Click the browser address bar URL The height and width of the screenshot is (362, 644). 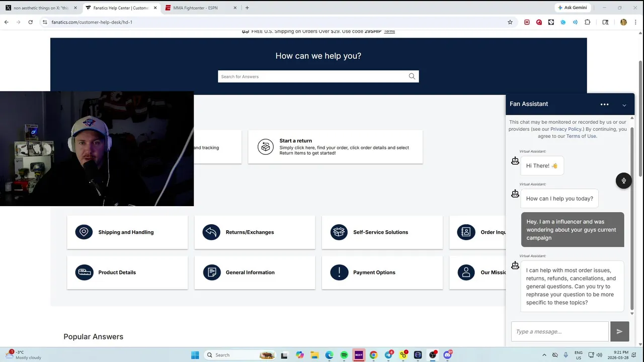[x=92, y=22]
